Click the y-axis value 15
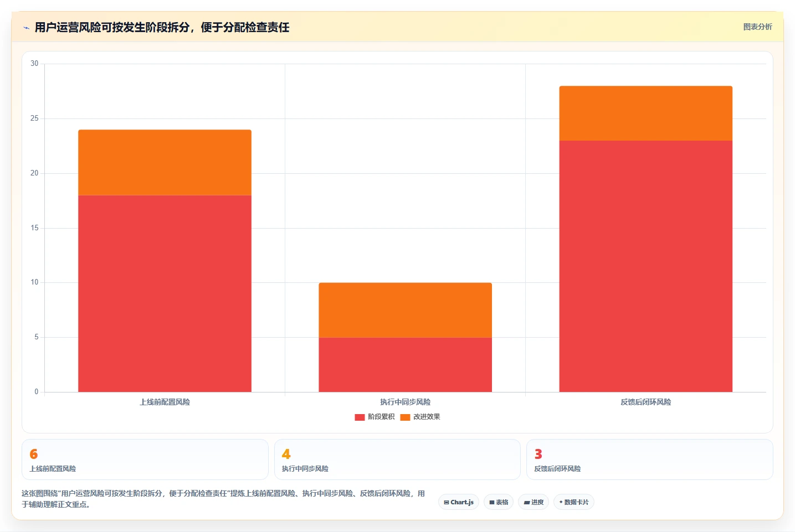The width and height of the screenshot is (795, 532). [34, 228]
